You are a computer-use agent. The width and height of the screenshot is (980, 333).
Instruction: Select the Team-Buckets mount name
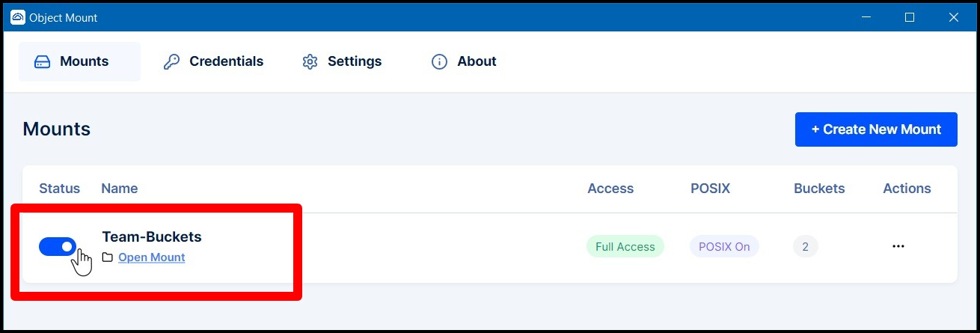[152, 236]
